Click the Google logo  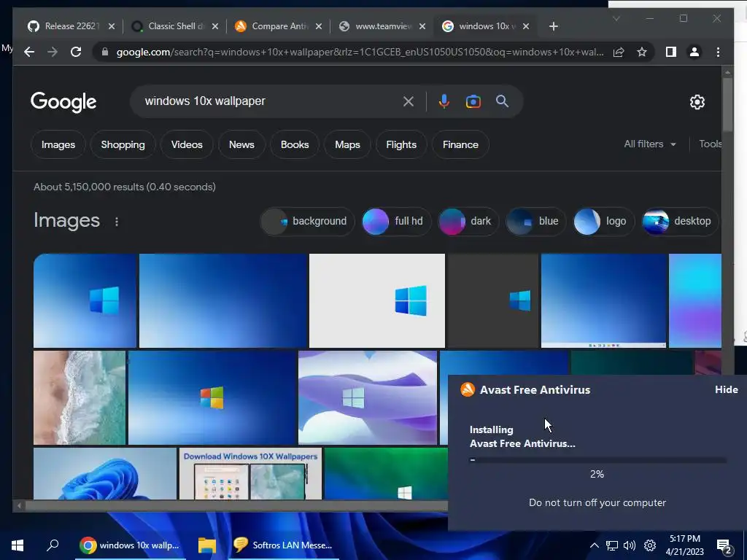(x=63, y=102)
